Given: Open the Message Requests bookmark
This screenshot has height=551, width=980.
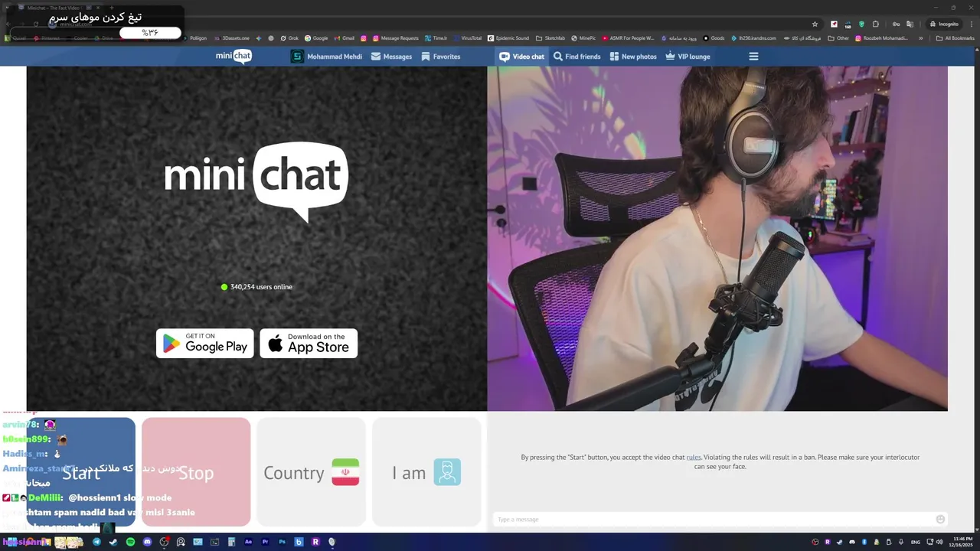Looking at the screenshot, I should point(395,37).
